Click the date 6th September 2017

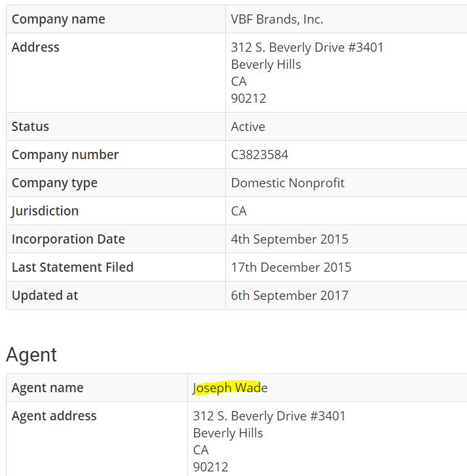click(290, 295)
